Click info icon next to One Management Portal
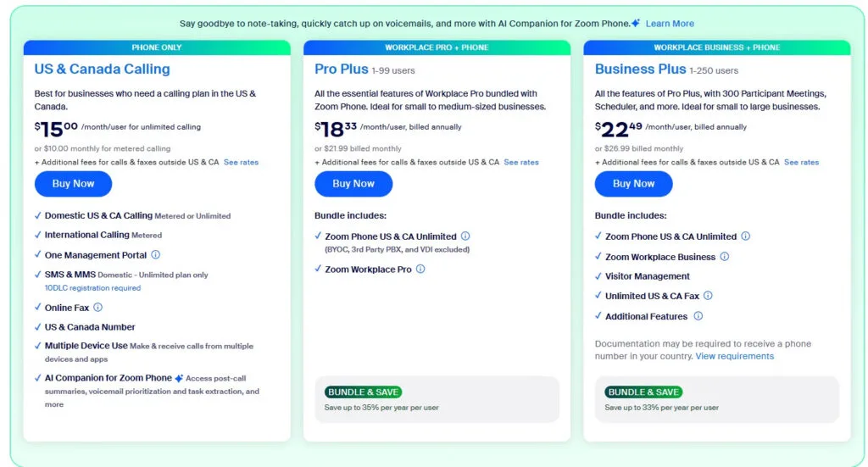The image size is (868, 467). point(155,255)
